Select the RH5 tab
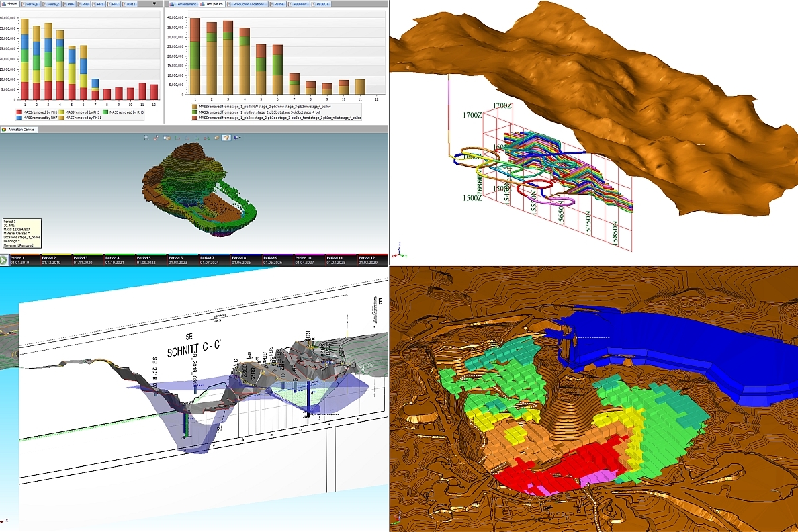 coord(98,4)
